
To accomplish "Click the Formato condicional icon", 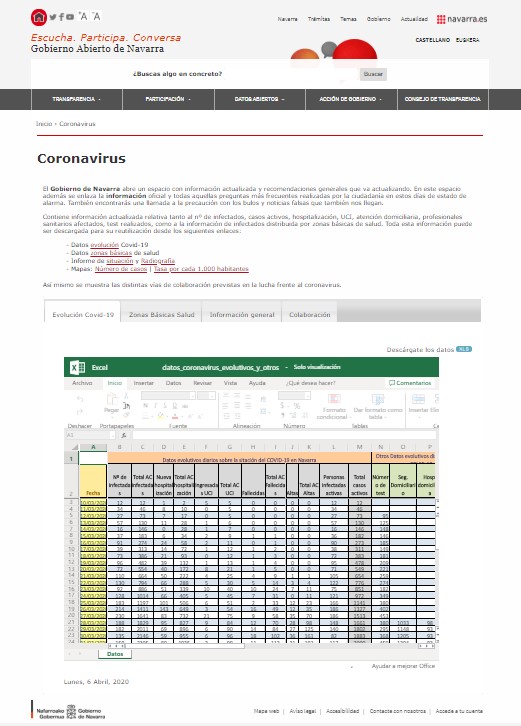I will pos(334,399).
